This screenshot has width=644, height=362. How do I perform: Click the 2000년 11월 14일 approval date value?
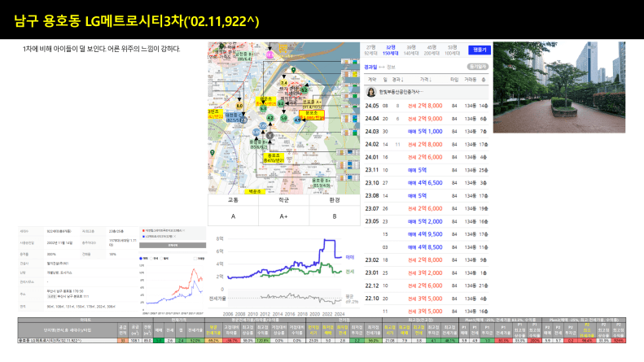[x=59, y=243]
